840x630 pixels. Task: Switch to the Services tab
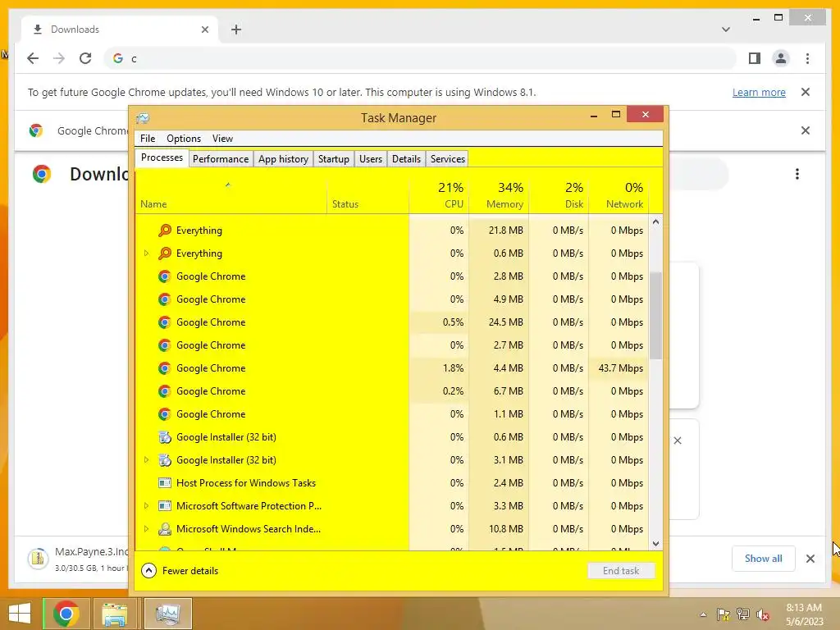click(447, 159)
